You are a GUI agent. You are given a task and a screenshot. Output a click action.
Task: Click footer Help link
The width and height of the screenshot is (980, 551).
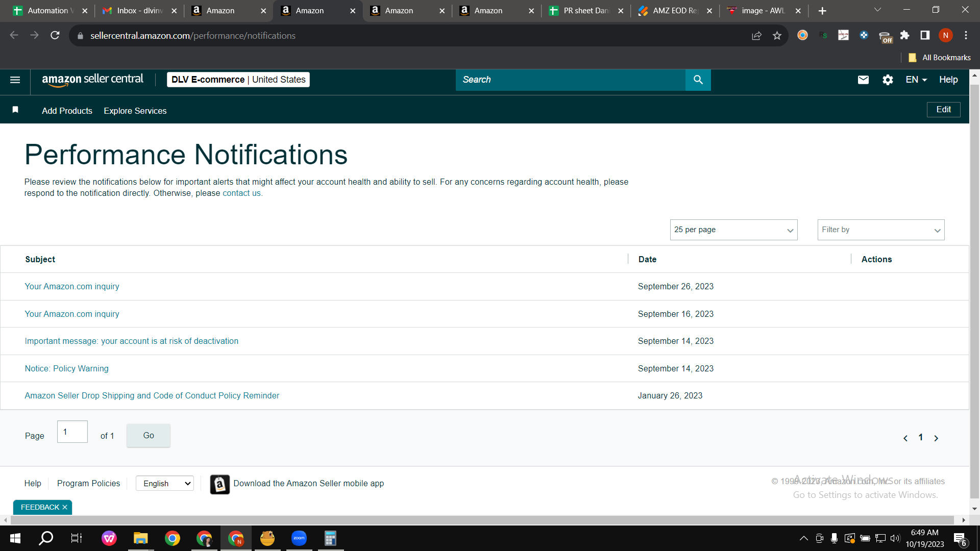(33, 483)
